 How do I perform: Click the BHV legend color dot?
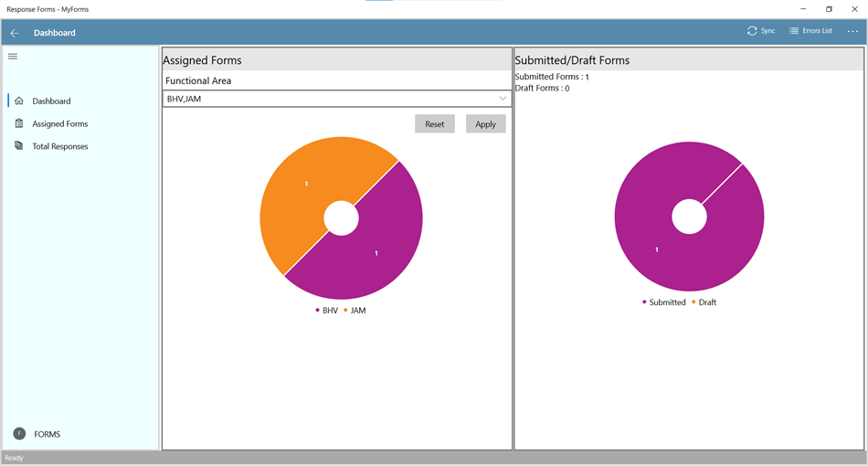point(317,310)
